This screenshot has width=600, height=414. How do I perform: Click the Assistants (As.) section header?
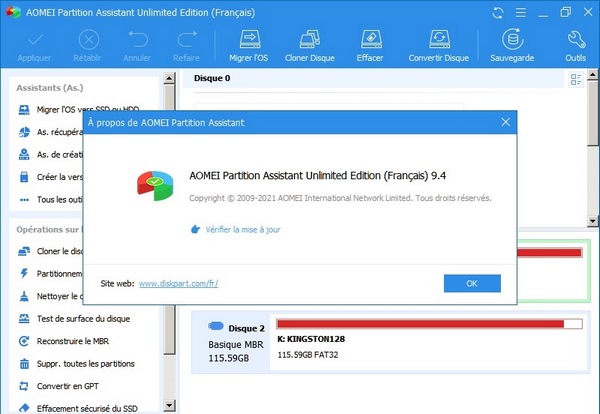50,88
